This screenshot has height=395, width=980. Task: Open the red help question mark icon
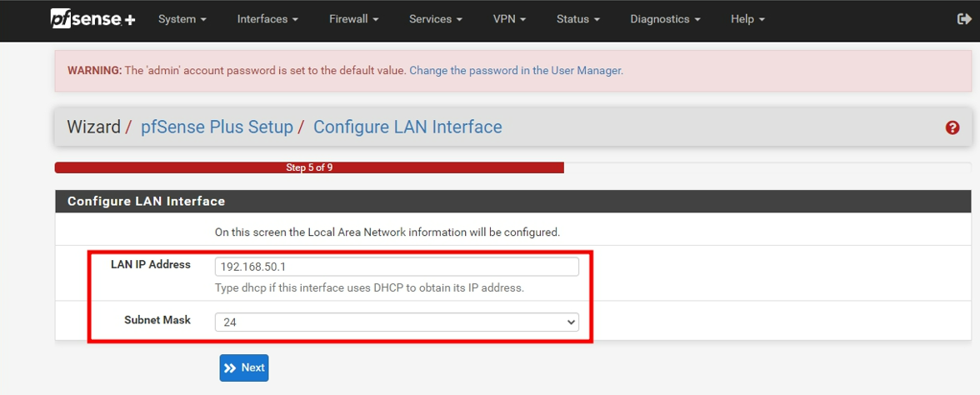pos(952,127)
